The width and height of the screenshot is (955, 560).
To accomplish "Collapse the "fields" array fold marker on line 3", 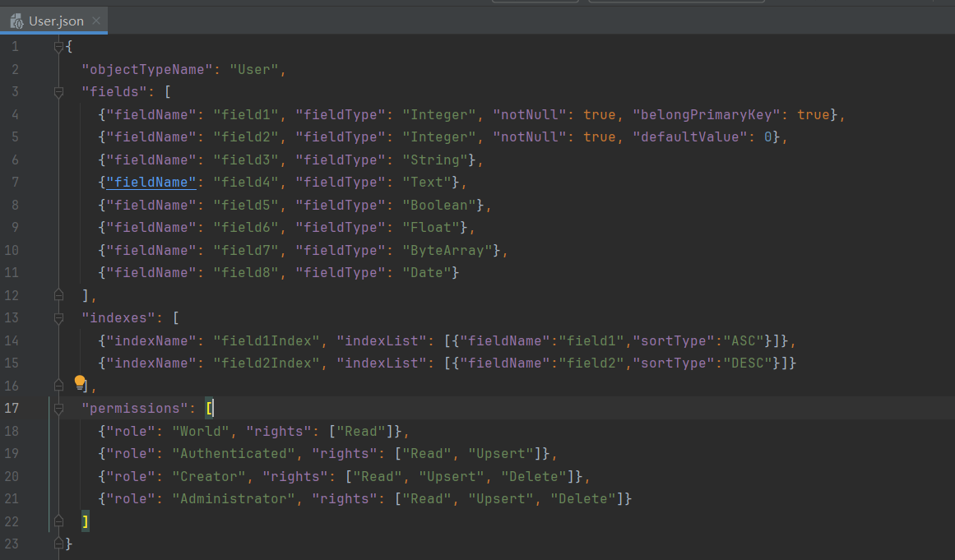I will pyautogui.click(x=58, y=92).
